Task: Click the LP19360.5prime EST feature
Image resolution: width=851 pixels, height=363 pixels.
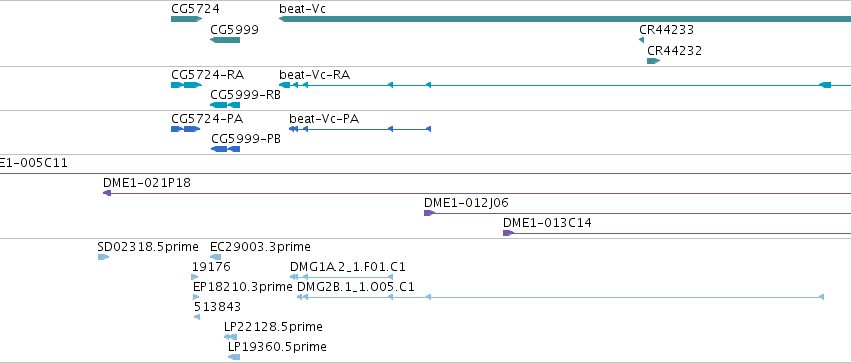Action: tap(234, 357)
